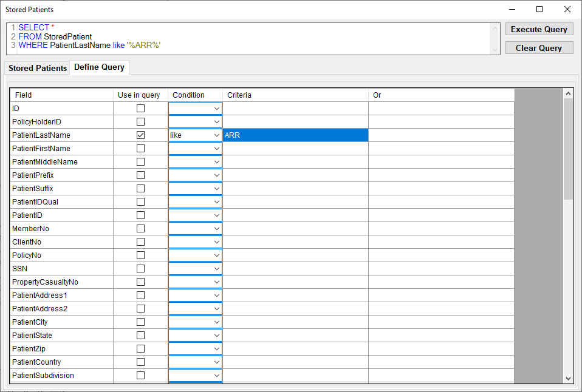Click the Criteria cell for PatientID
The image size is (582, 392).
pyautogui.click(x=295, y=215)
